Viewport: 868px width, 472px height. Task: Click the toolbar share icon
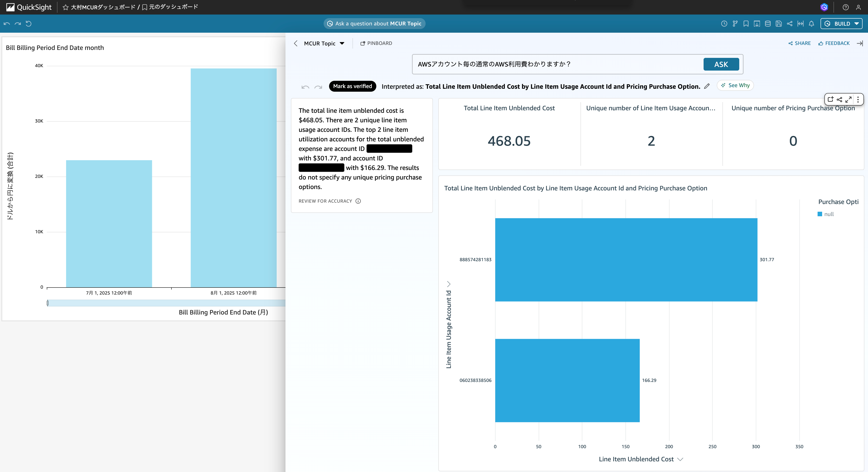[x=789, y=24]
